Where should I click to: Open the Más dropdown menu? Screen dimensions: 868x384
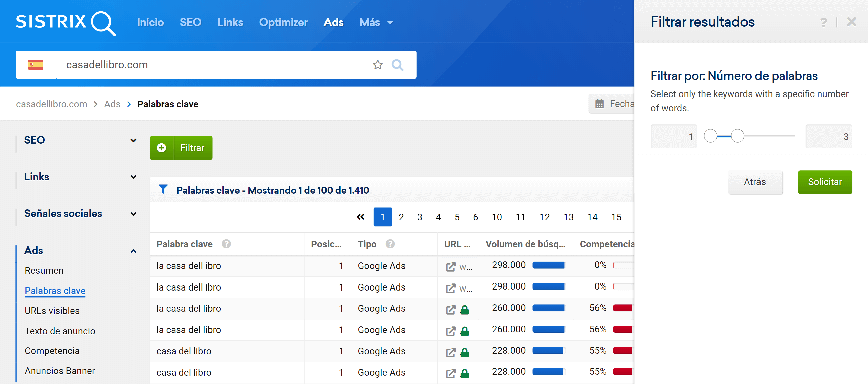[x=376, y=22]
